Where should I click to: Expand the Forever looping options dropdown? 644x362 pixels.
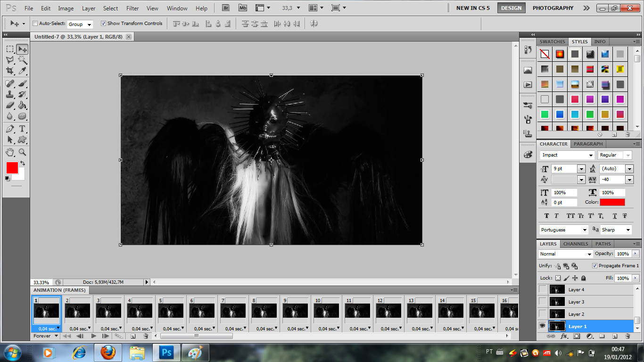pyautogui.click(x=56, y=336)
